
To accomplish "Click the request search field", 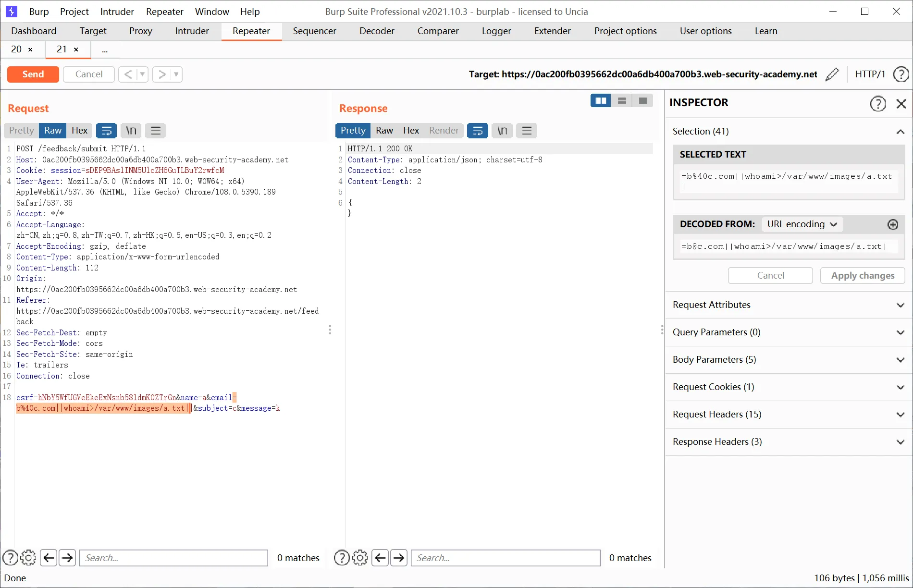I will (173, 558).
